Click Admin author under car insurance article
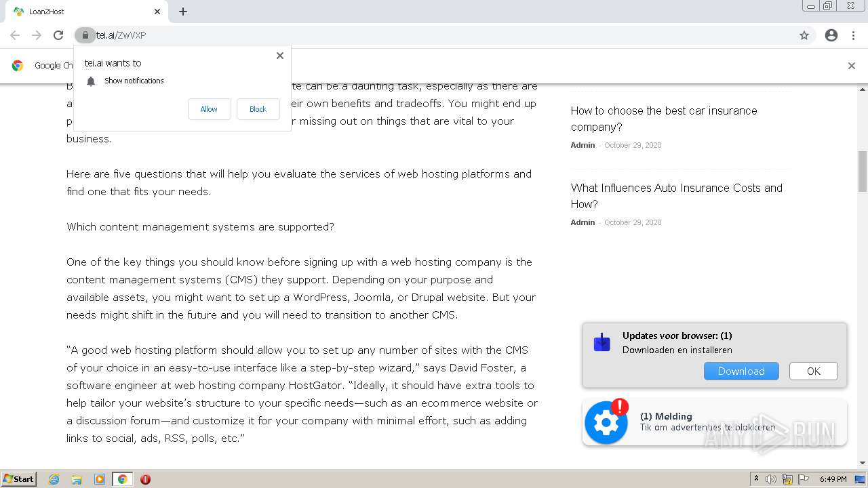Viewport: 868px width, 488px height. [x=583, y=145]
